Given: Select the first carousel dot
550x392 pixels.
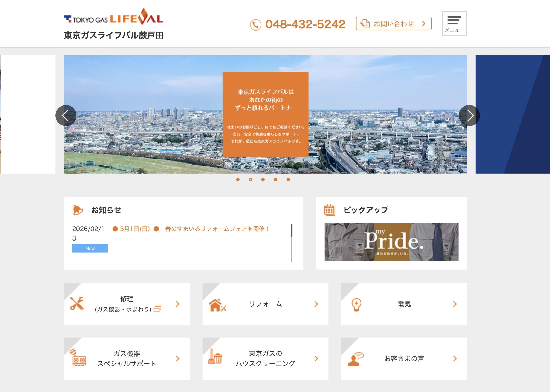Looking at the screenshot, I should 238,180.
